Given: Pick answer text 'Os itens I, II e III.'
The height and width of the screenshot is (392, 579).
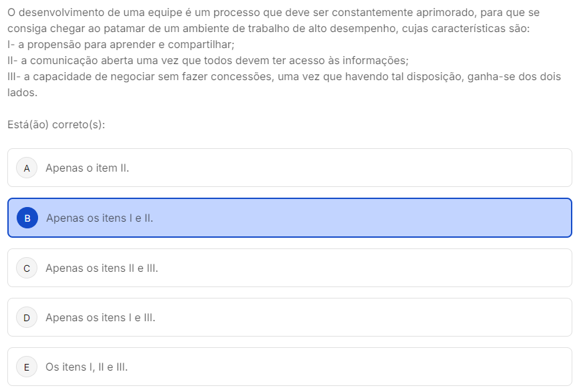Looking at the screenshot, I should [x=87, y=367].
